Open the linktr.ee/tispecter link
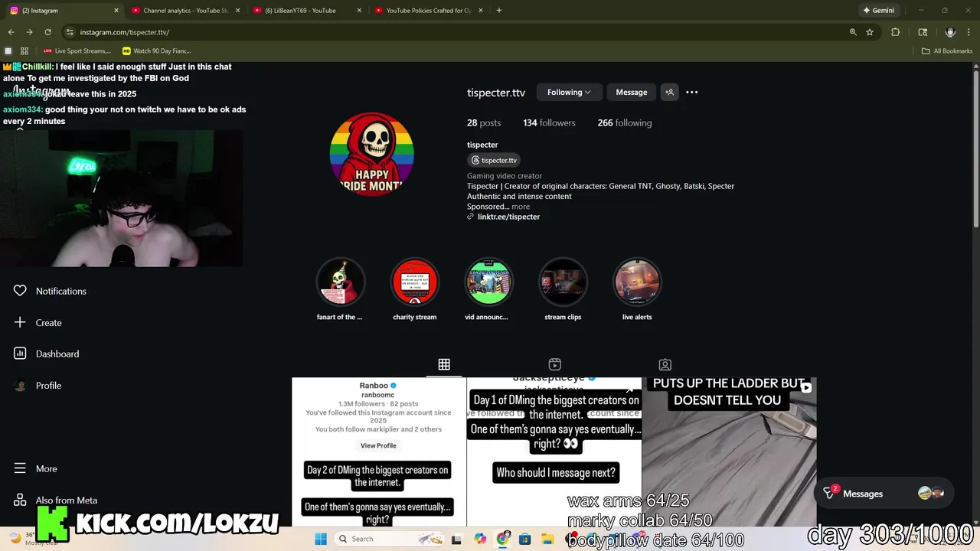Viewport: 980px width, 551px height. (x=508, y=217)
